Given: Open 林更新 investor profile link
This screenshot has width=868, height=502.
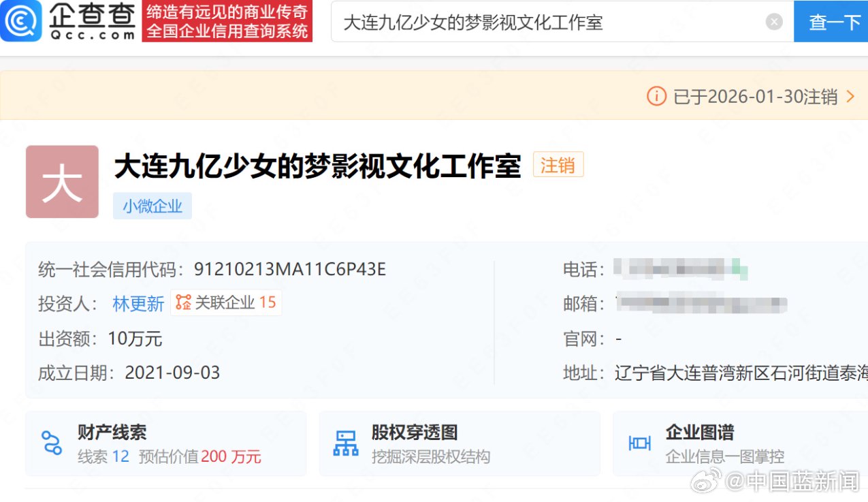Looking at the screenshot, I should (138, 303).
